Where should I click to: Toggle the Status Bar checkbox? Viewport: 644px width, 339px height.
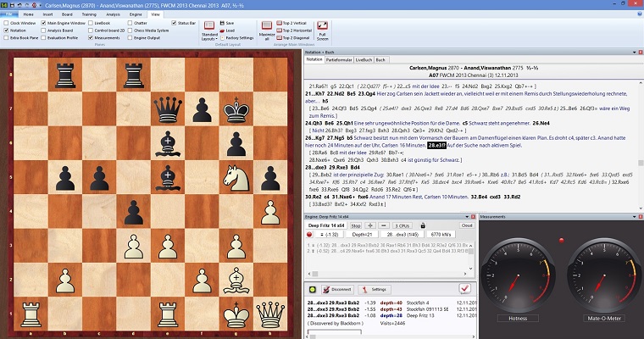pyautogui.click(x=174, y=24)
